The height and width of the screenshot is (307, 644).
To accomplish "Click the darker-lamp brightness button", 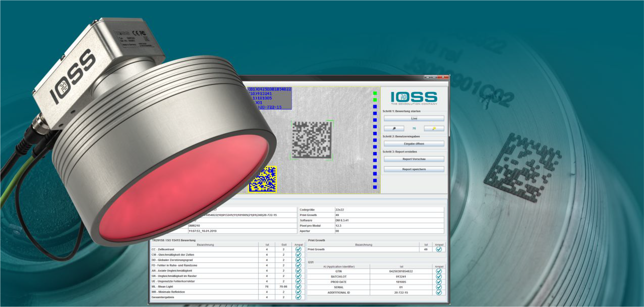I will click(x=394, y=128).
